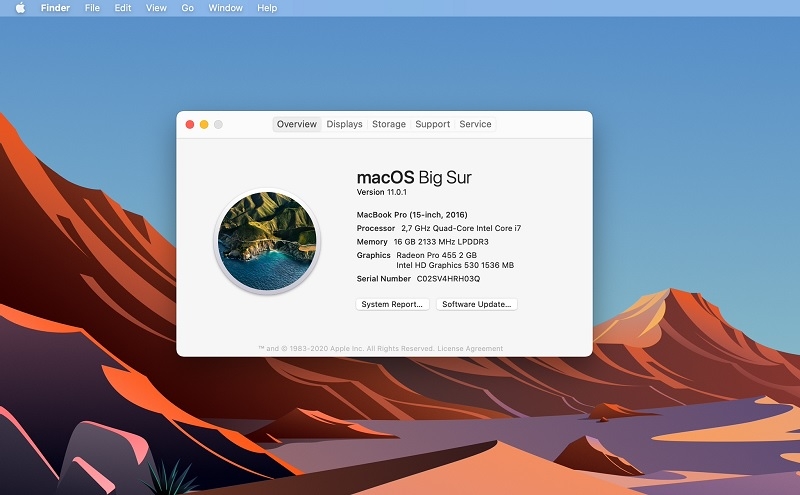This screenshot has width=800, height=495.
Task: Minimize the About This Mac window
Action: point(204,125)
